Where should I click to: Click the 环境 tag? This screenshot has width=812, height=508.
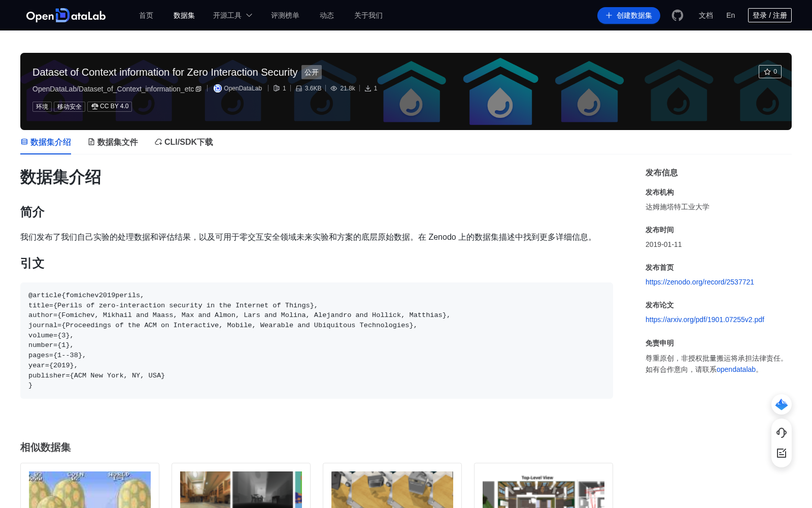click(42, 106)
